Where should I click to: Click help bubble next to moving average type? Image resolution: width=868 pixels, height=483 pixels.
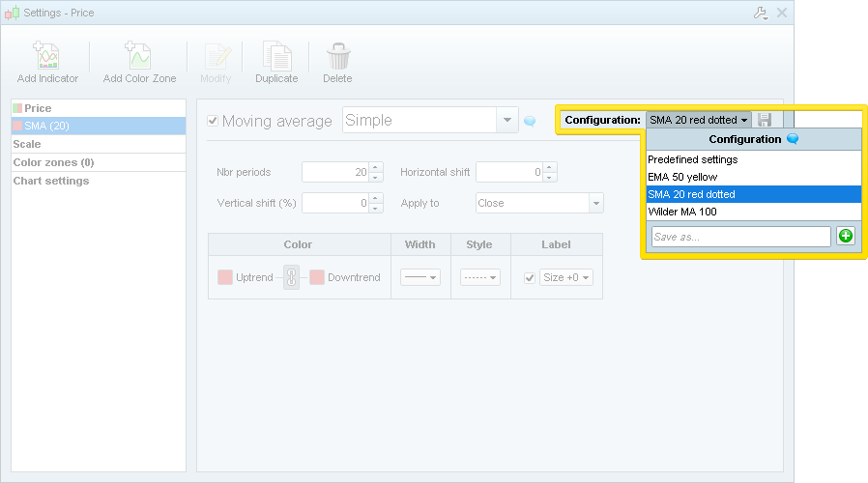pyautogui.click(x=530, y=121)
